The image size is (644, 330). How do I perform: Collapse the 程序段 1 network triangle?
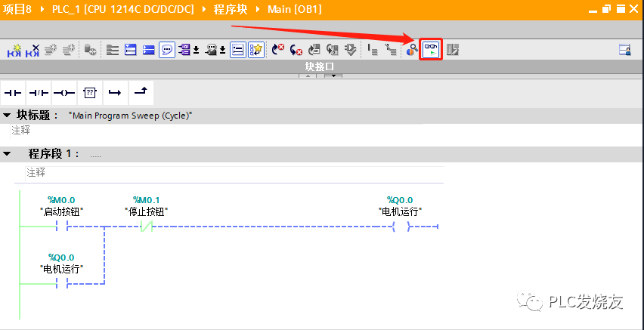tap(7, 154)
